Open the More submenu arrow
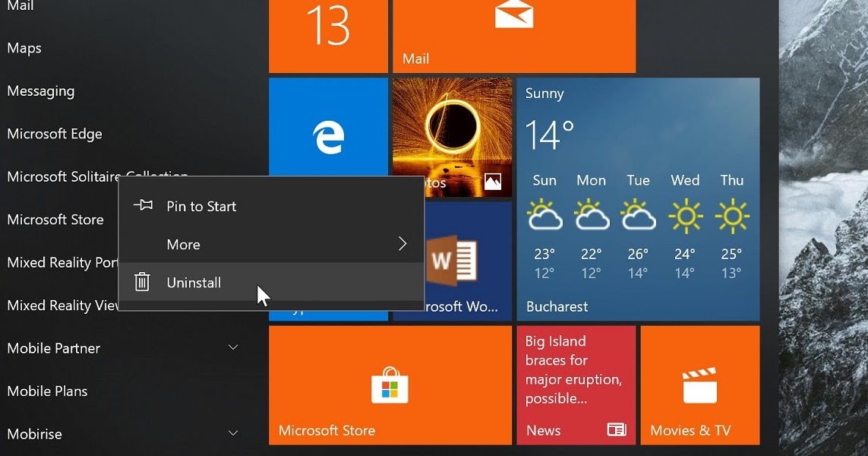This screenshot has width=868, height=456. 402,244
